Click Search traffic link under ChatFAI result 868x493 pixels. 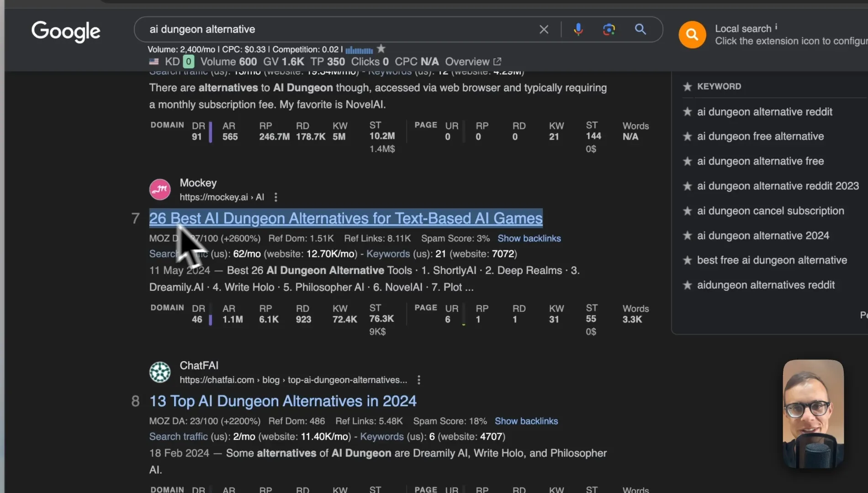(179, 436)
